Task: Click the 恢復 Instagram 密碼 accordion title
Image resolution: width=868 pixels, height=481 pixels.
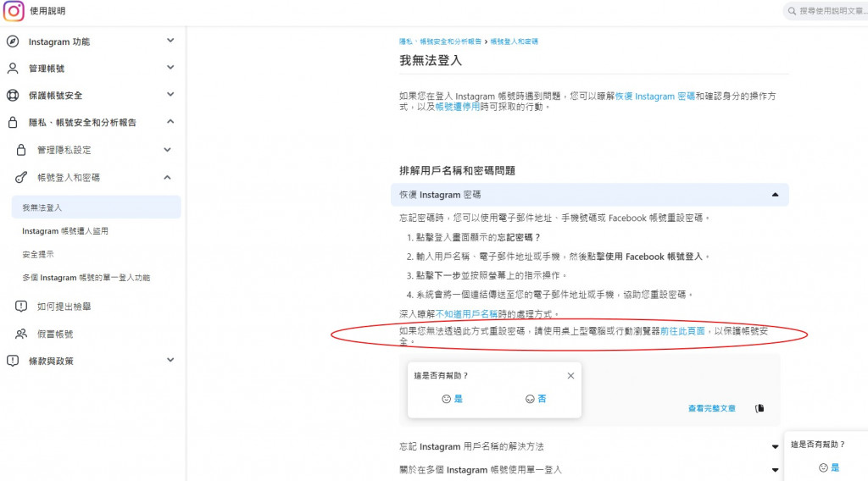Action: (440, 195)
